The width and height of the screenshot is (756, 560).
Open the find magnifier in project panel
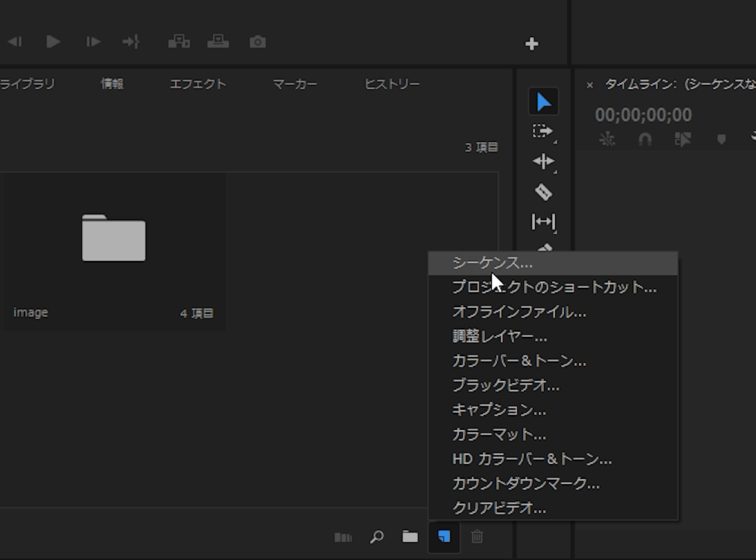tap(377, 536)
